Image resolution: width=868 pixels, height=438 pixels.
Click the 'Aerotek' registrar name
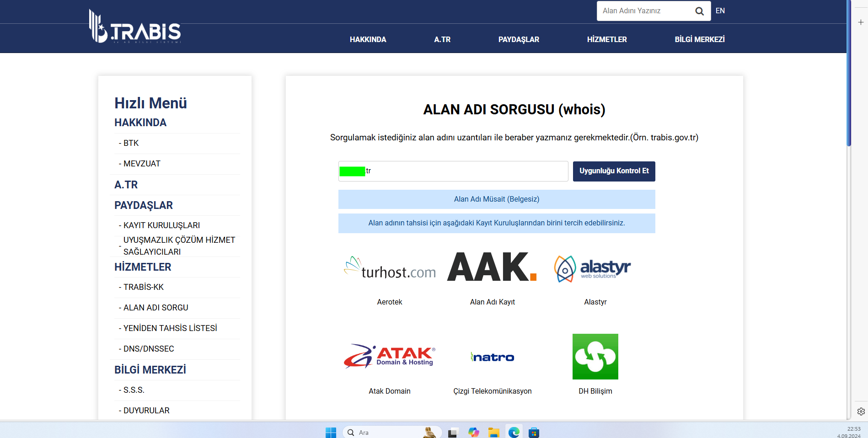tap(390, 302)
